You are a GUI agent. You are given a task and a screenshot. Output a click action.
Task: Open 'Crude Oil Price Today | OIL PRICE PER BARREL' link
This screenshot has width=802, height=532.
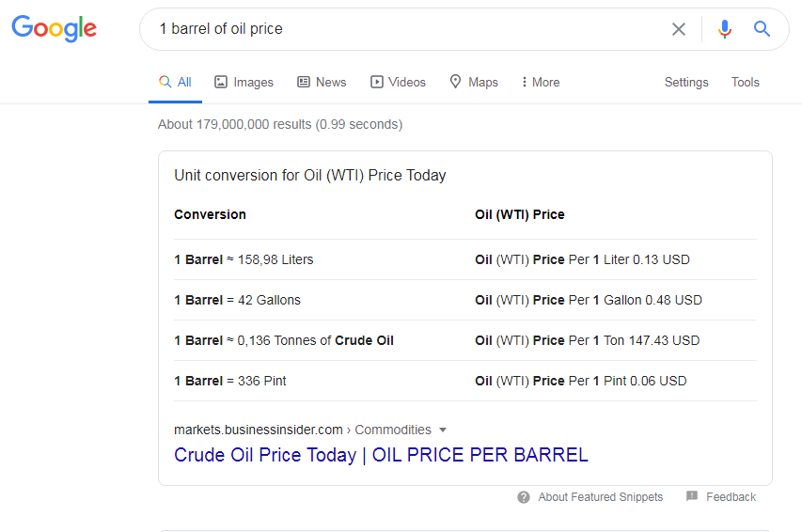pyautogui.click(x=381, y=455)
